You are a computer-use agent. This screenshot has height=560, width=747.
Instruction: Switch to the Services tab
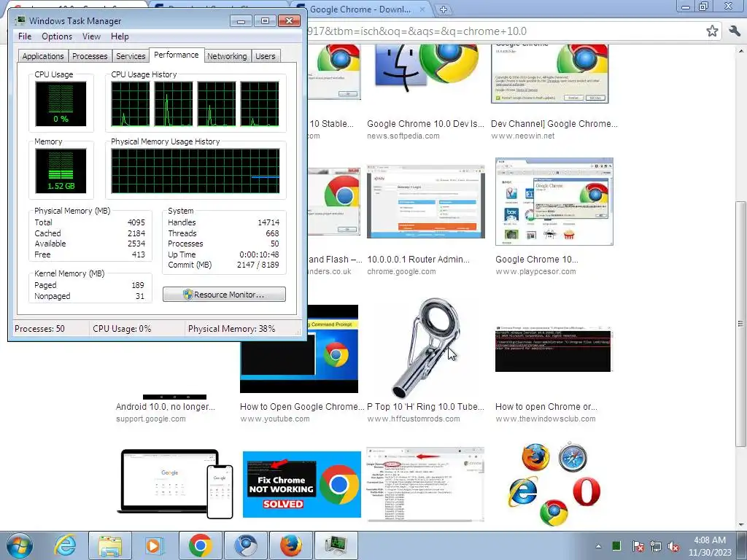coord(131,56)
